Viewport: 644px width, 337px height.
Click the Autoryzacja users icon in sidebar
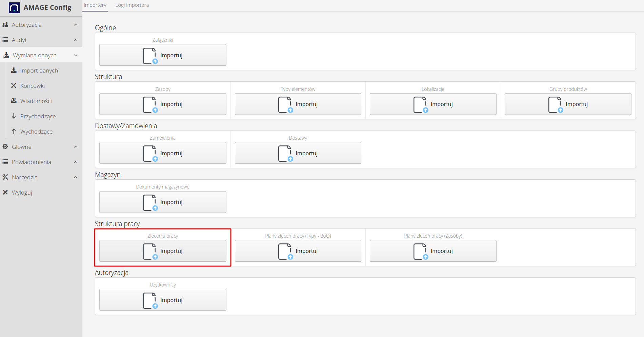pyautogui.click(x=5, y=25)
